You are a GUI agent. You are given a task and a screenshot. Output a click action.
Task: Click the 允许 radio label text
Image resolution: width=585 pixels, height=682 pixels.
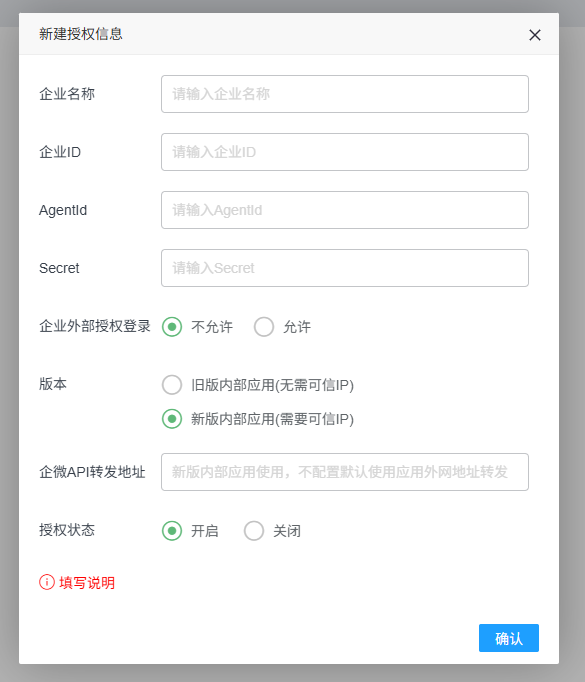[x=297, y=327]
